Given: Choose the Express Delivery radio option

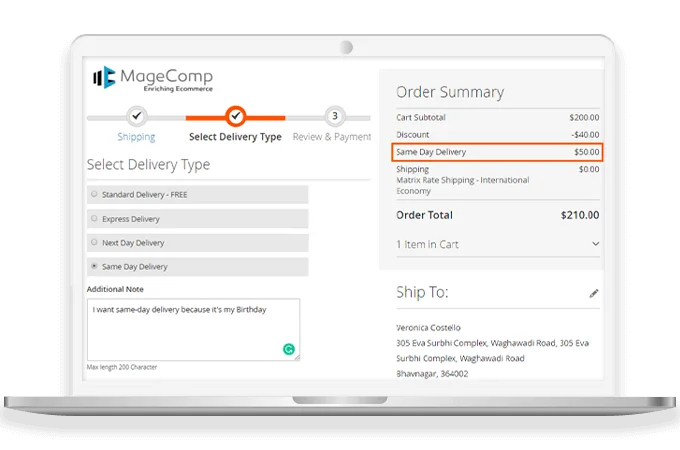Looking at the screenshot, I should pyautogui.click(x=94, y=218).
